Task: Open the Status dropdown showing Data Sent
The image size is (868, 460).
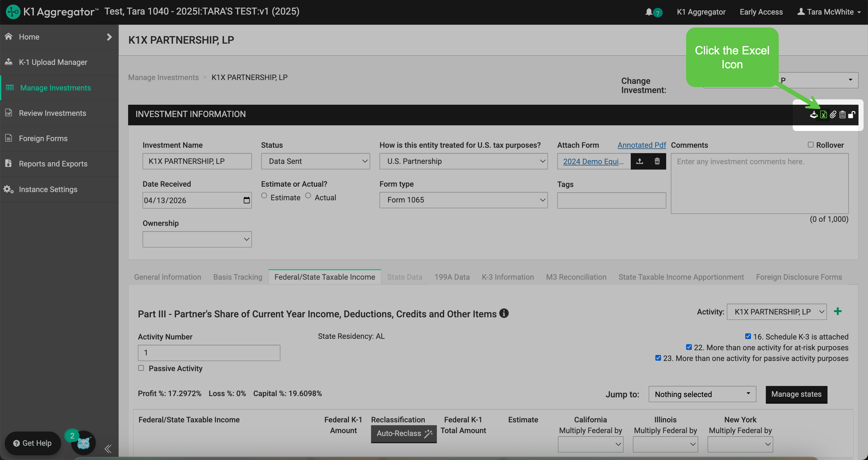Action: pyautogui.click(x=315, y=161)
